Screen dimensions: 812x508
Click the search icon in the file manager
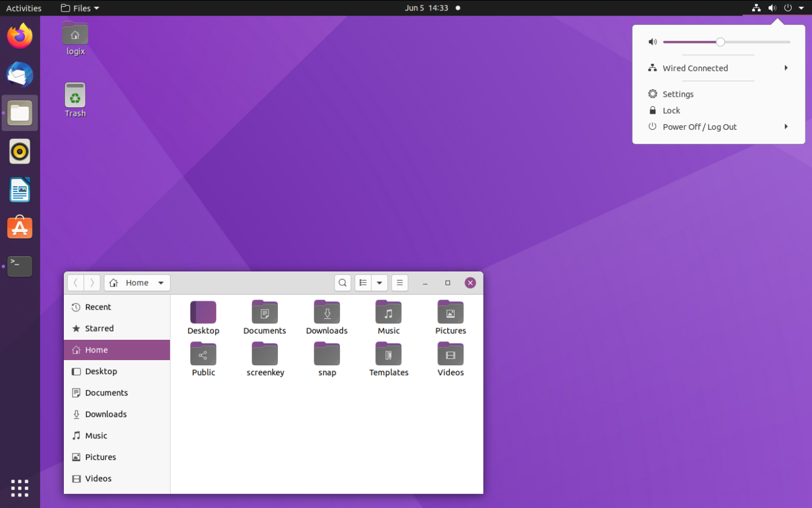click(342, 282)
